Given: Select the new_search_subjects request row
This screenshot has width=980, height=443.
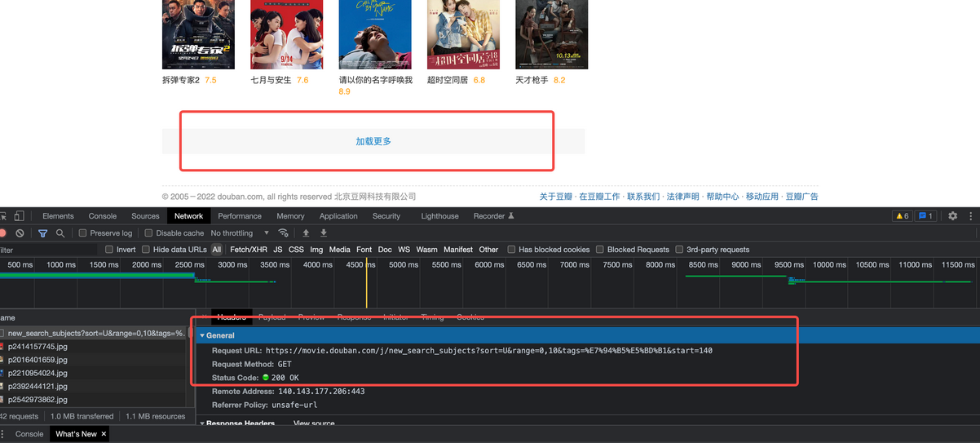Looking at the screenshot, I should tap(95, 333).
